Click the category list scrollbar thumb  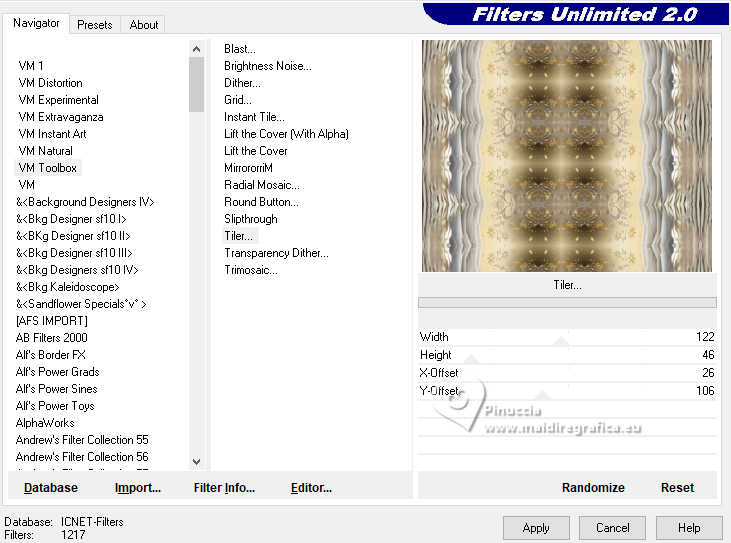click(196, 84)
